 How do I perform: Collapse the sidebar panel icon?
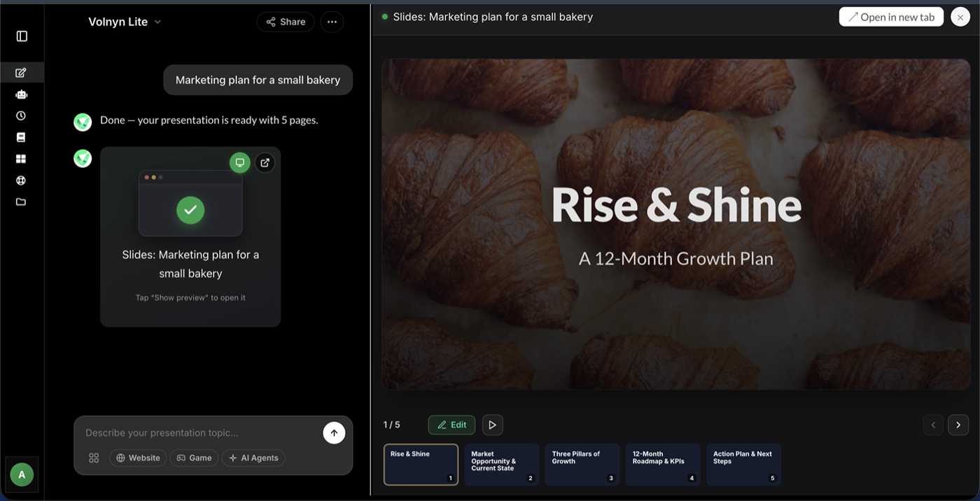(22, 36)
